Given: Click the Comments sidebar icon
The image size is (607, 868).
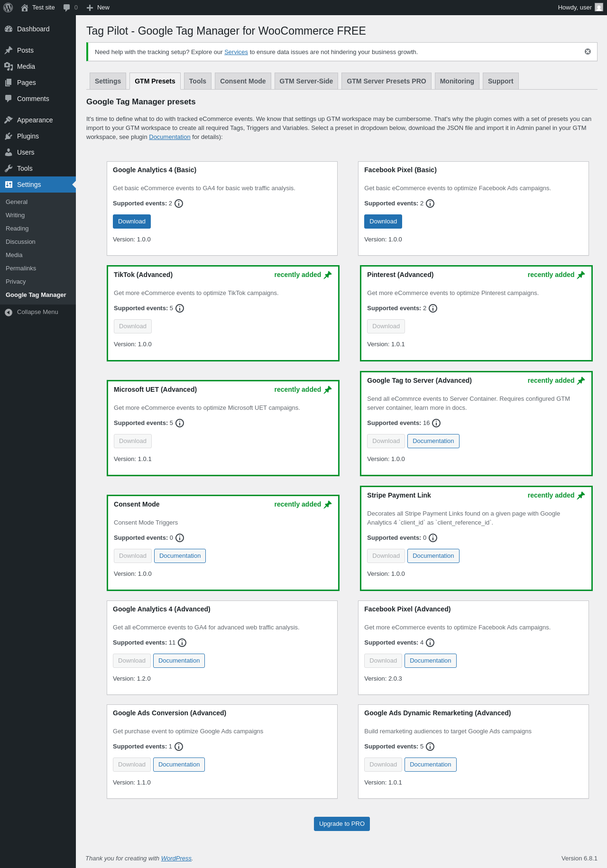Looking at the screenshot, I should [9, 99].
